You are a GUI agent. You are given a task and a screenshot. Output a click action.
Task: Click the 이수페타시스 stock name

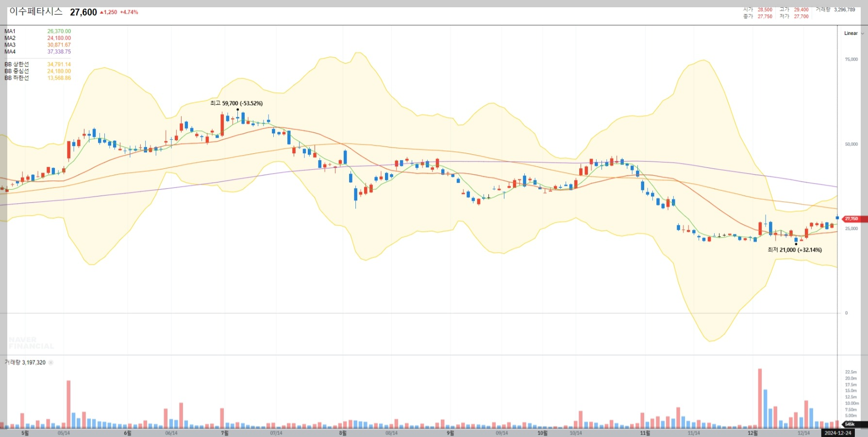click(36, 11)
